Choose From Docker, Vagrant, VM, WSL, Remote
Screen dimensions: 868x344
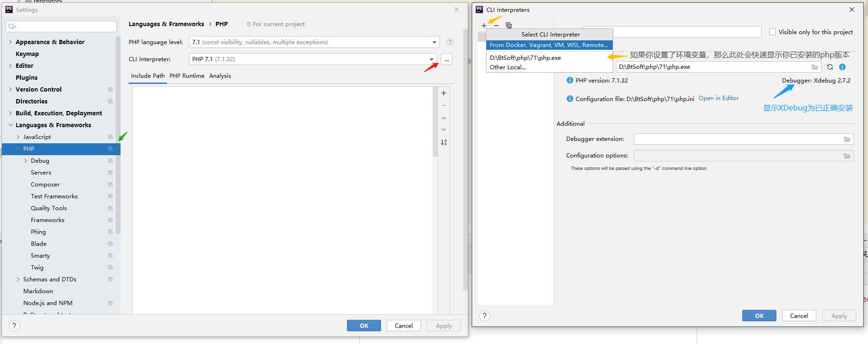point(549,45)
